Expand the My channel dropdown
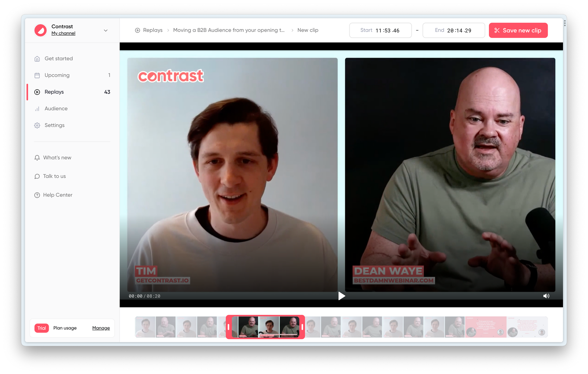 coord(106,30)
